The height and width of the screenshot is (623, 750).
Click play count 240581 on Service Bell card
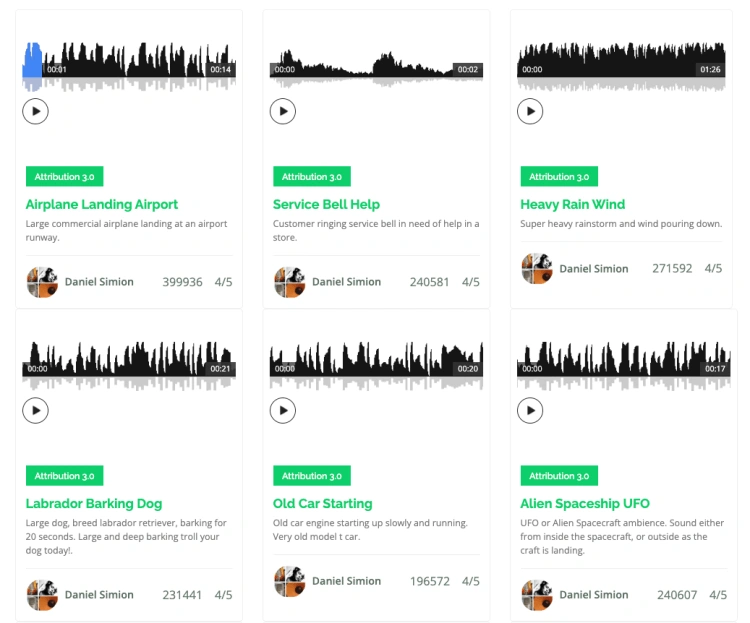point(430,282)
